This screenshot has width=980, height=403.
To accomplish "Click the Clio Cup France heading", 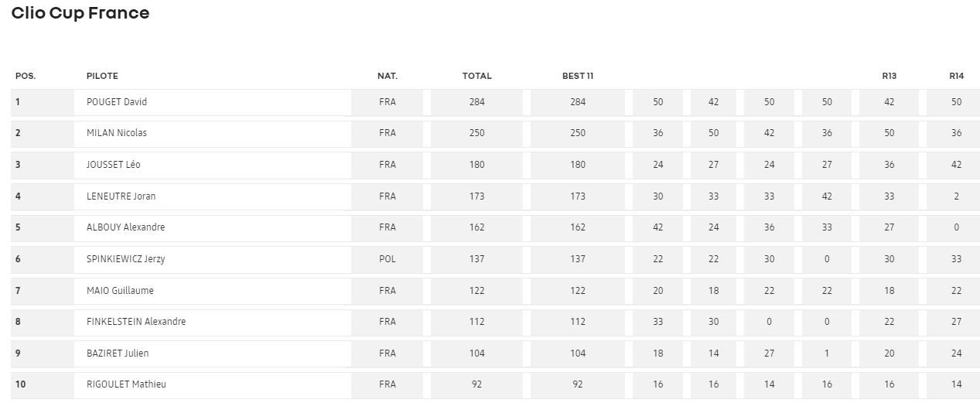I will (80, 13).
